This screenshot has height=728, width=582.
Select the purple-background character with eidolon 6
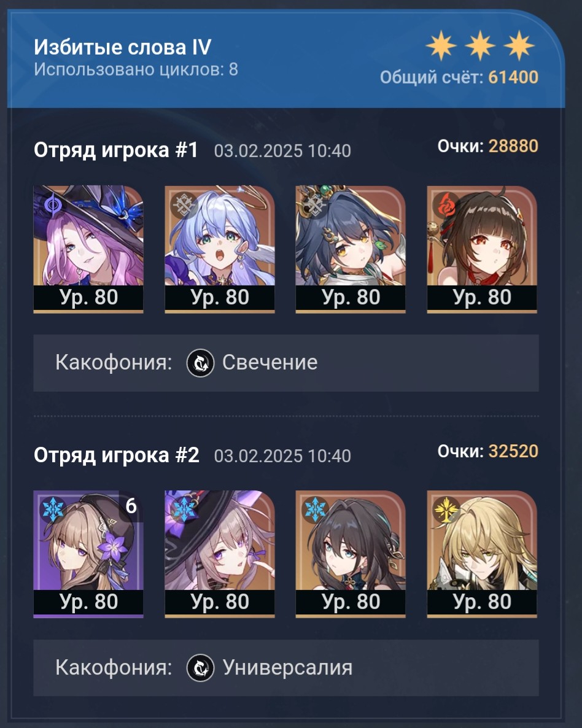click(88, 554)
